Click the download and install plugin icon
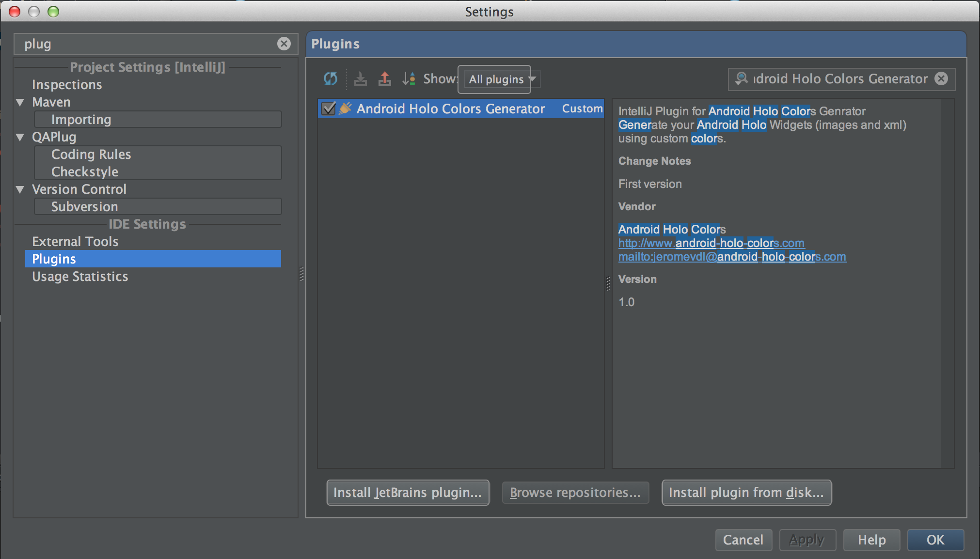This screenshot has width=980, height=559. tap(360, 78)
